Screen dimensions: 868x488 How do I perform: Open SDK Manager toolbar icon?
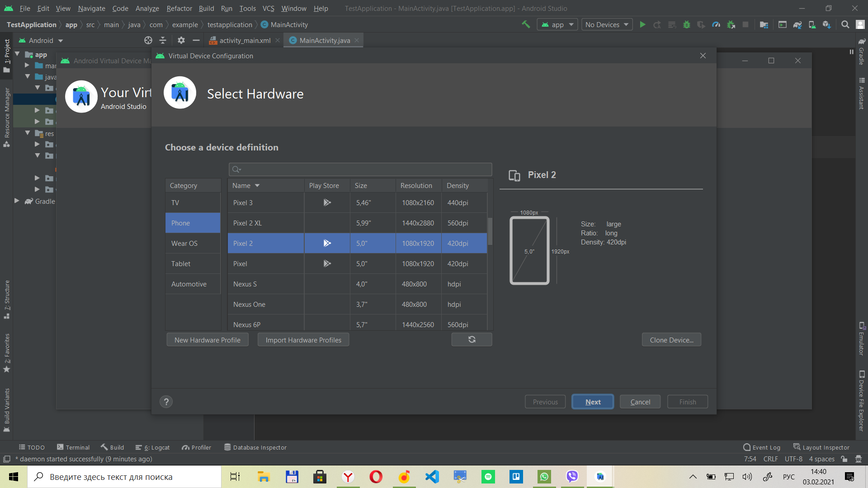click(826, 24)
